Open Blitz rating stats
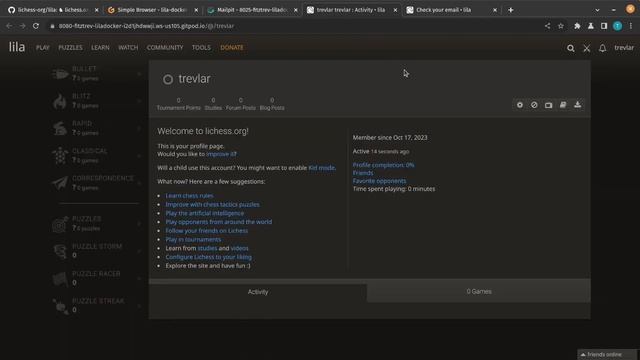Screen dimensions: 640x360 pyautogui.click(x=96, y=101)
